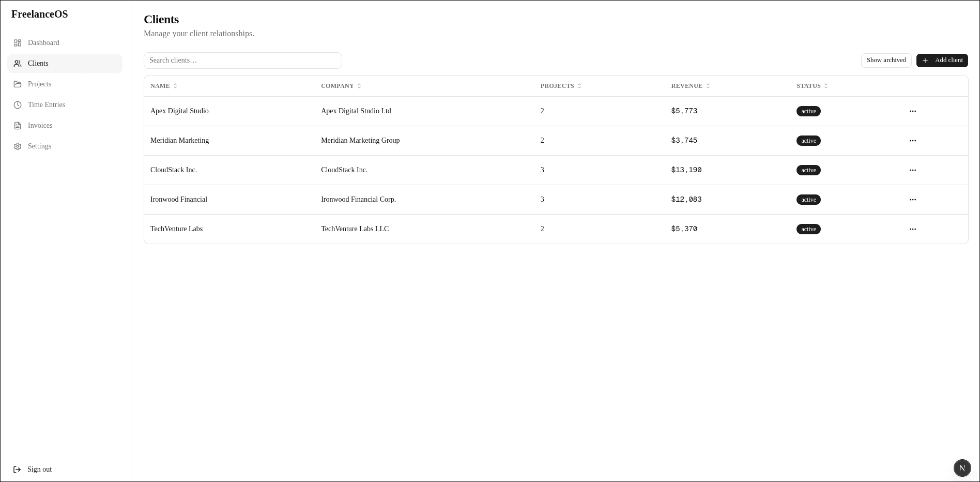Toggle Show archived clients
Viewport: 980px width, 482px height.
pyautogui.click(x=886, y=61)
